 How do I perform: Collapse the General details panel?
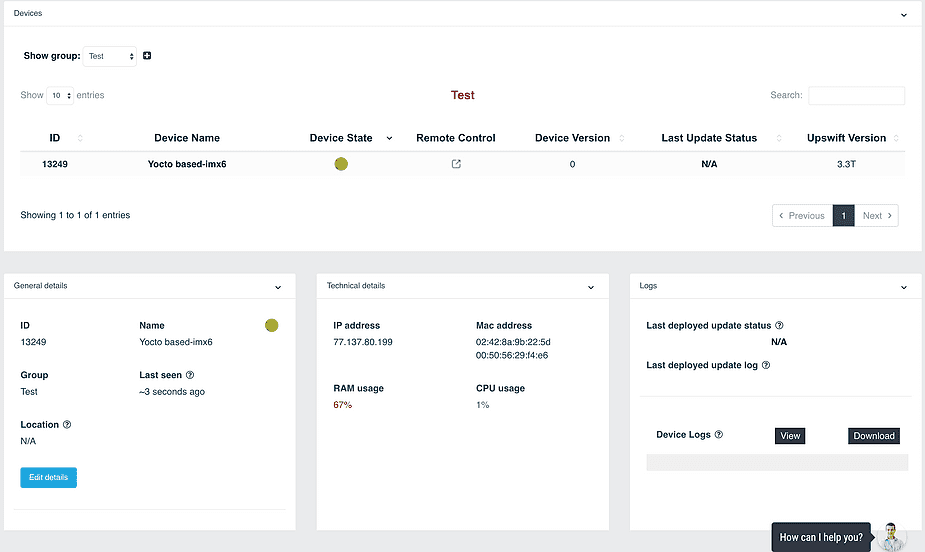(x=278, y=287)
